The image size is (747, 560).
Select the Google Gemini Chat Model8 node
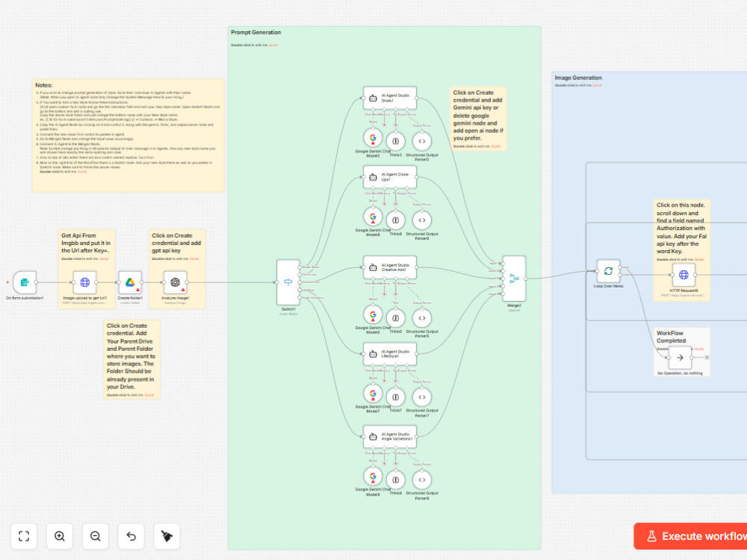(x=373, y=217)
